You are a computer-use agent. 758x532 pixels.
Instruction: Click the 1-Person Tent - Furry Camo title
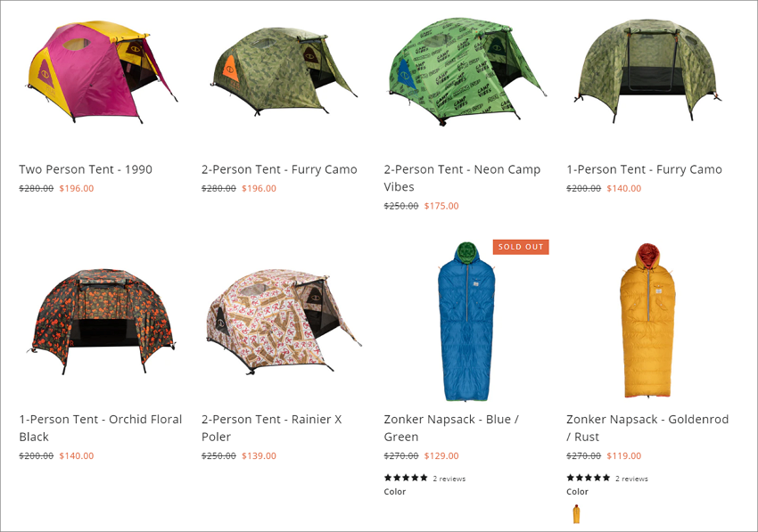(645, 169)
